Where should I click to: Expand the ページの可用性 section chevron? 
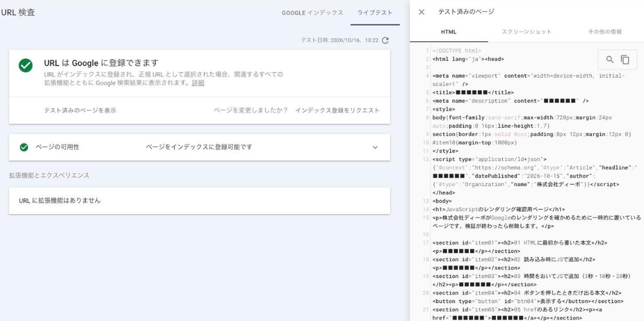[x=375, y=147]
